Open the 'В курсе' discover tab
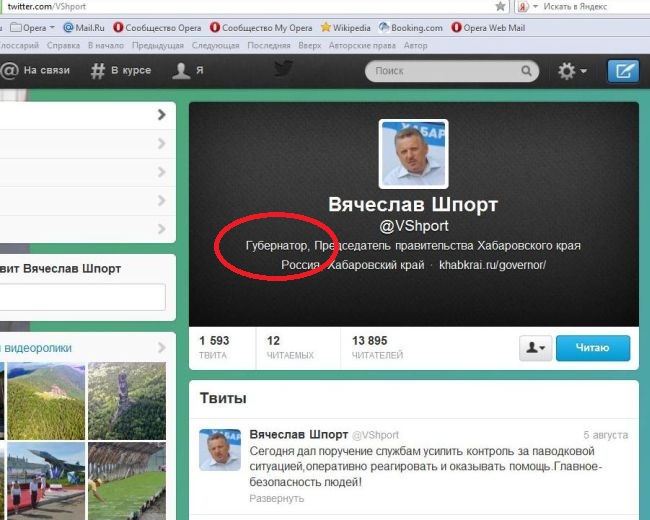Screen dimensions: 650x520 point(121,70)
